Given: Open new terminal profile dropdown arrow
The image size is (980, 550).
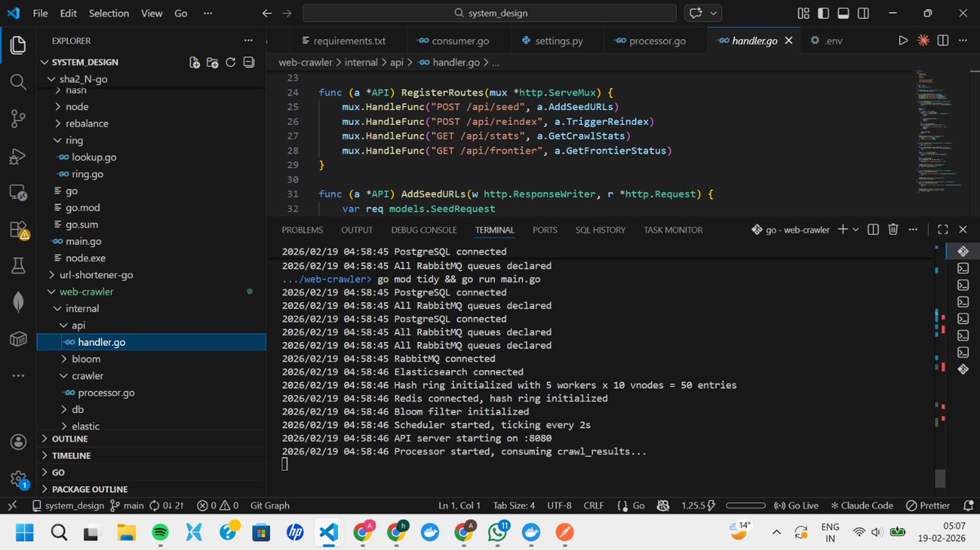Looking at the screenshot, I should click(x=856, y=230).
